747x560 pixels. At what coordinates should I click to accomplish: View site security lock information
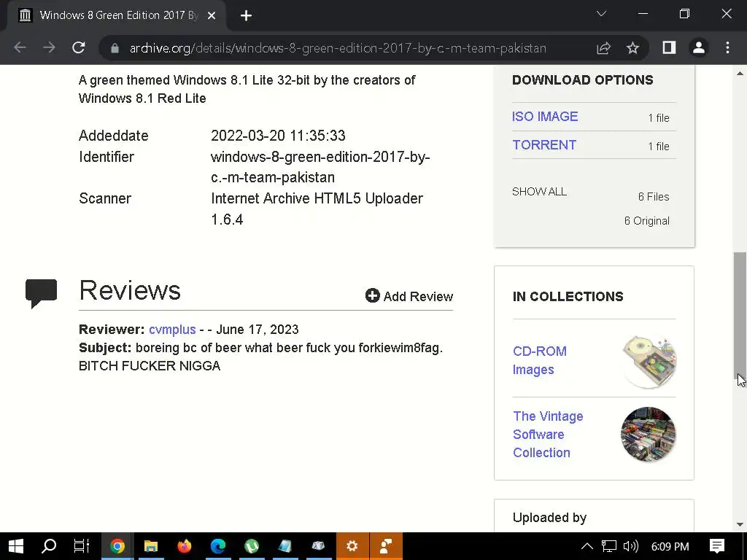pos(115,48)
